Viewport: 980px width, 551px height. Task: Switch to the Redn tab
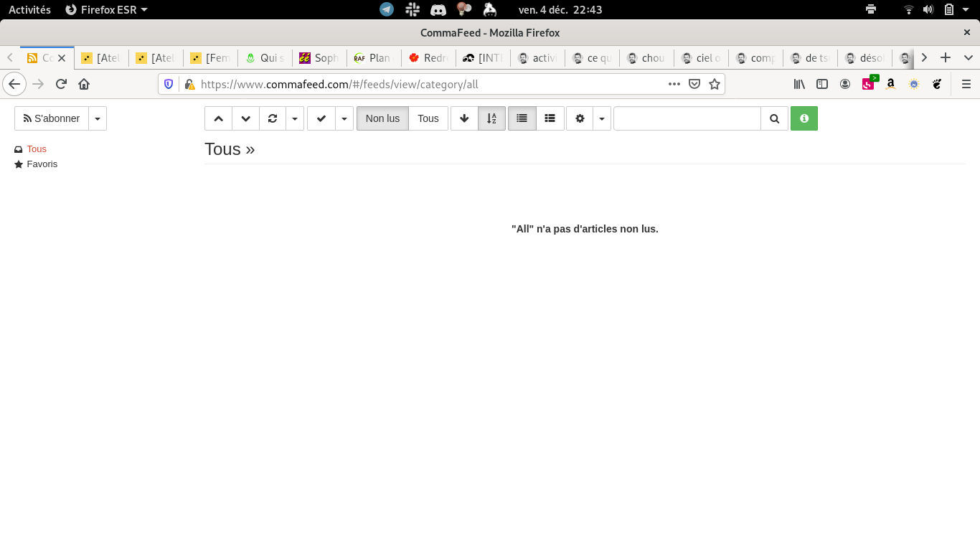pyautogui.click(x=428, y=58)
